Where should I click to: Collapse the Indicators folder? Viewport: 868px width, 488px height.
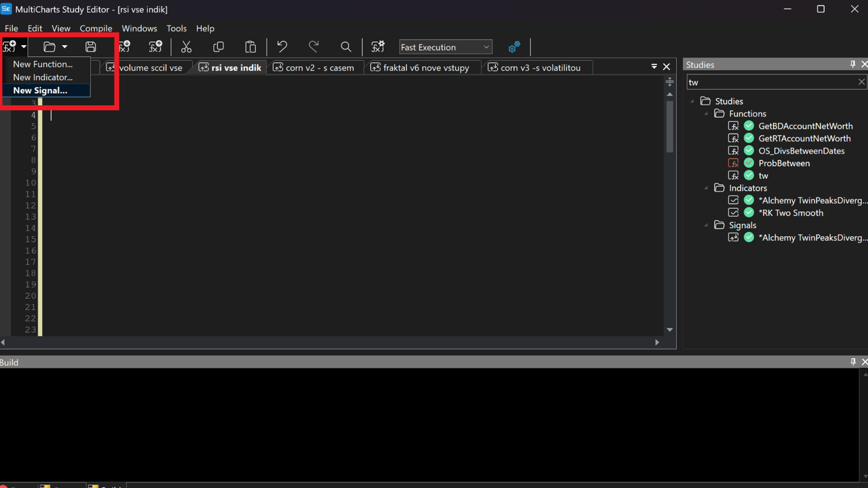pos(706,188)
